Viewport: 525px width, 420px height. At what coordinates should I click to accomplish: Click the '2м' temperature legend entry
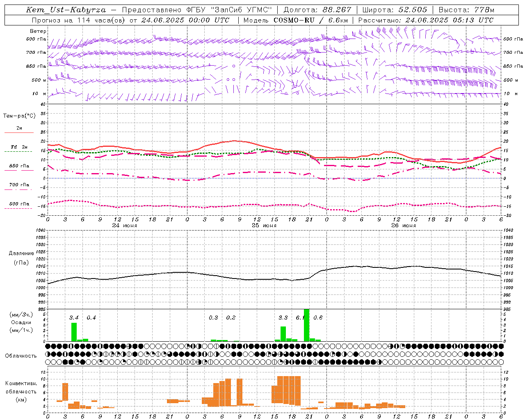19,128
